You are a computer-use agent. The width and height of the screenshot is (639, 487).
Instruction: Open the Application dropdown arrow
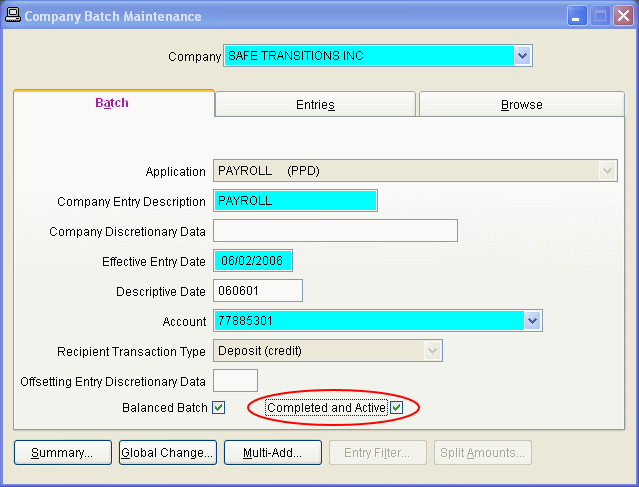[607, 171]
